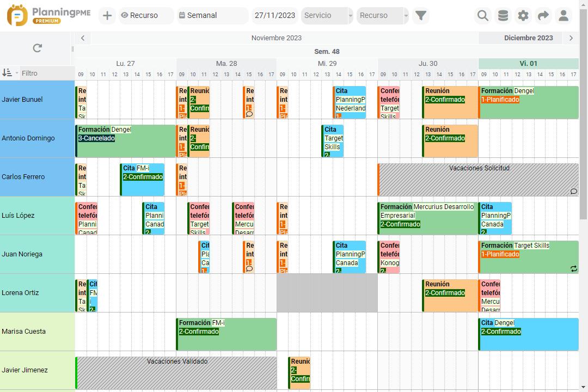Go to next week with the right chevron
588x392 pixels.
570,38
